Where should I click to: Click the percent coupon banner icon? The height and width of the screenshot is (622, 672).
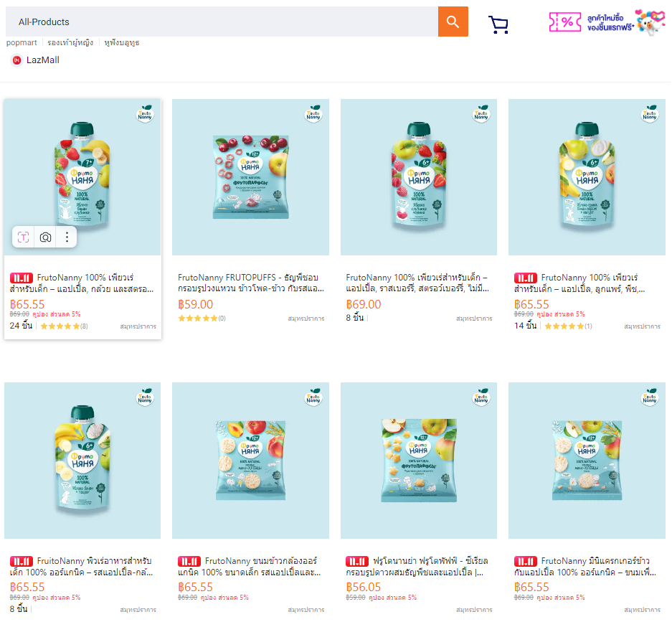[566, 22]
